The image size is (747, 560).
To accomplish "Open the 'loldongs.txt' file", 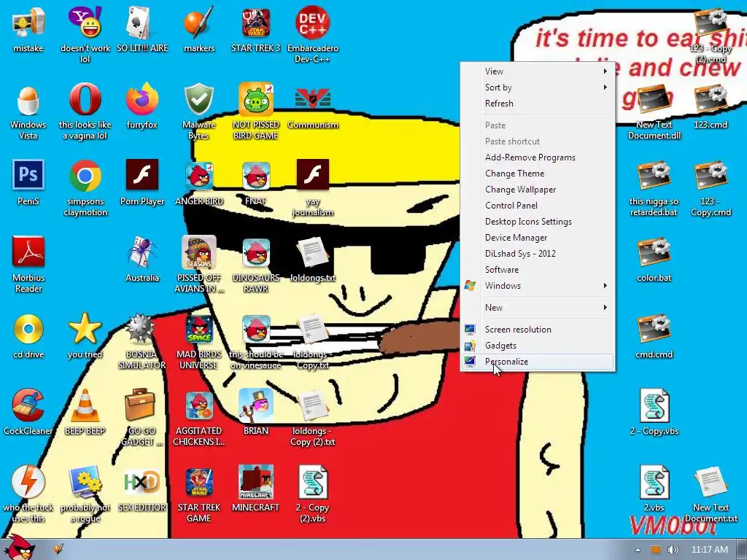I will (312, 252).
